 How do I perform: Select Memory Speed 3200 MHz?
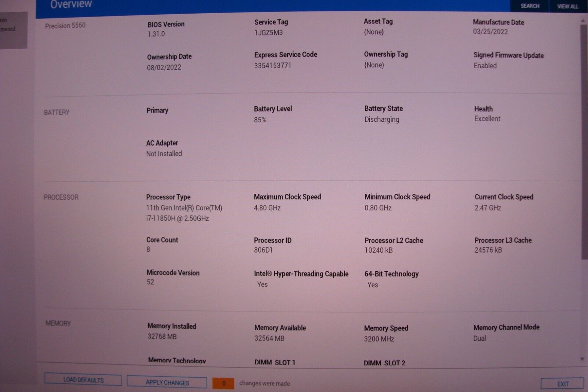379,339
